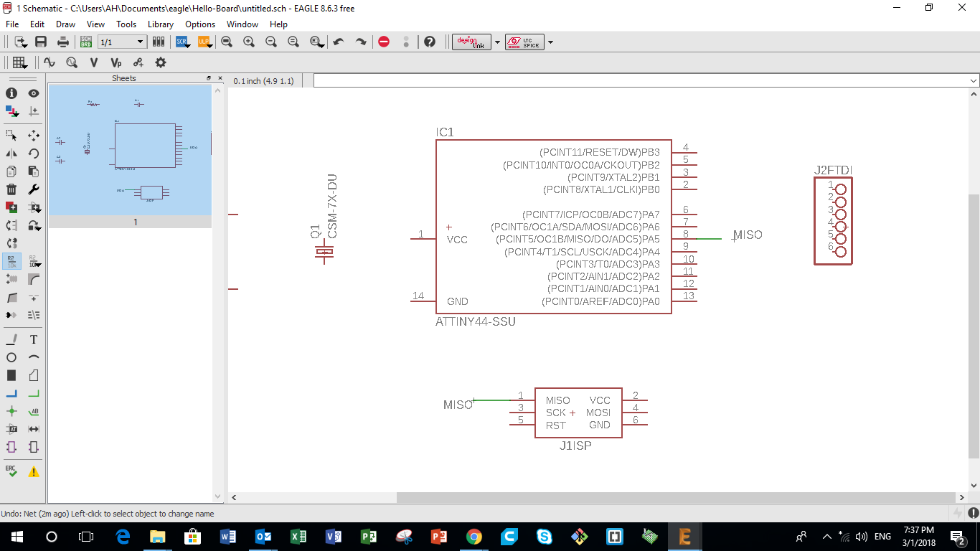Run the ERC check
The width and height of the screenshot is (980, 551).
pos(11,471)
